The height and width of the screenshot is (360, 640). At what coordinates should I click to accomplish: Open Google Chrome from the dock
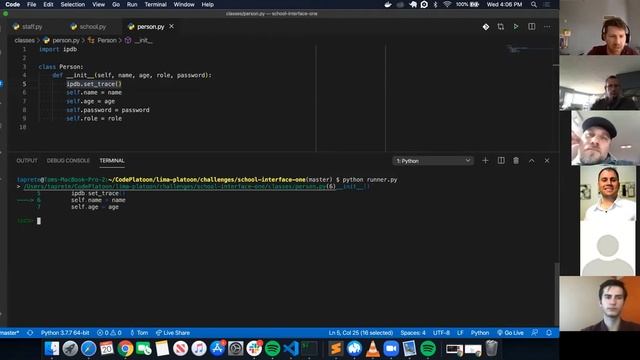click(x=125, y=349)
